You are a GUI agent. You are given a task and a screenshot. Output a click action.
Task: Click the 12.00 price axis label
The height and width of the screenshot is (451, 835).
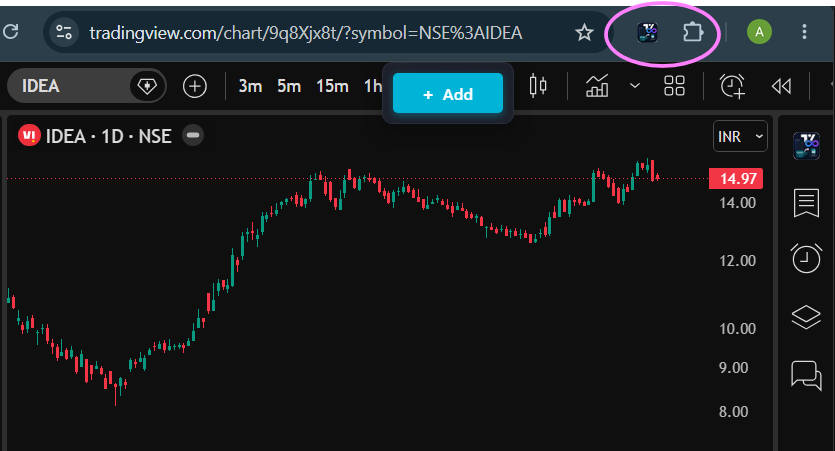click(738, 261)
